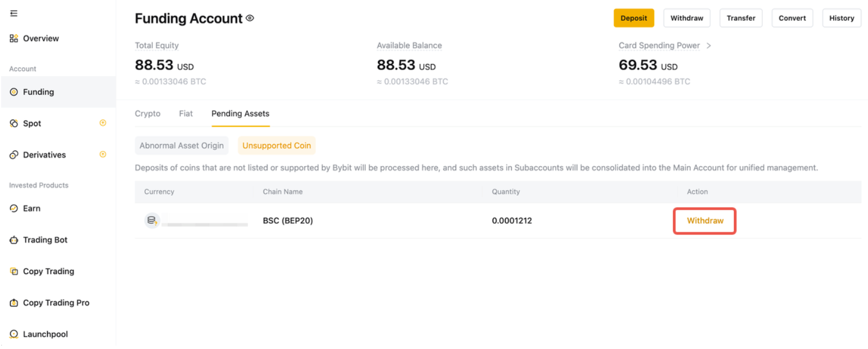This screenshot has height=349, width=868.
Task: Expand Spot account plus icon
Action: [103, 123]
